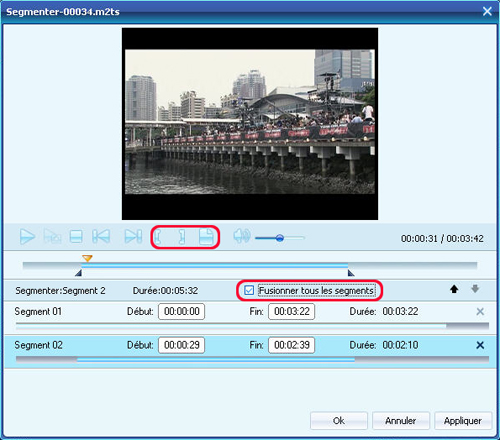Viewport: 500px width, 440px height.
Task: Delete Segment 02 with its X icon
Action: pyautogui.click(x=480, y=345)
